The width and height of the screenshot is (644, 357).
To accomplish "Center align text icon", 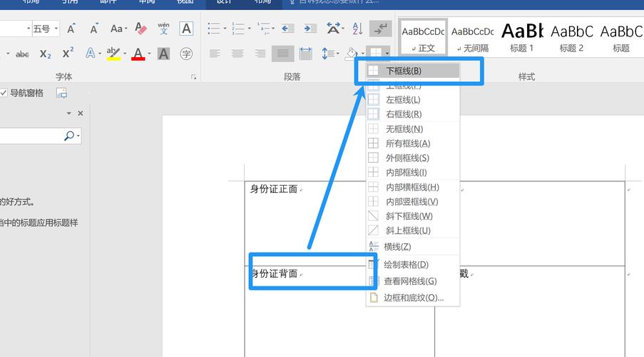I will [x=237, y=54].
